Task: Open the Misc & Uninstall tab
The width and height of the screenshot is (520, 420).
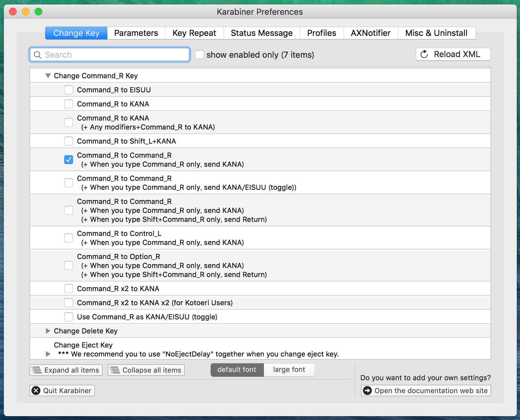Action: point(437,33)
